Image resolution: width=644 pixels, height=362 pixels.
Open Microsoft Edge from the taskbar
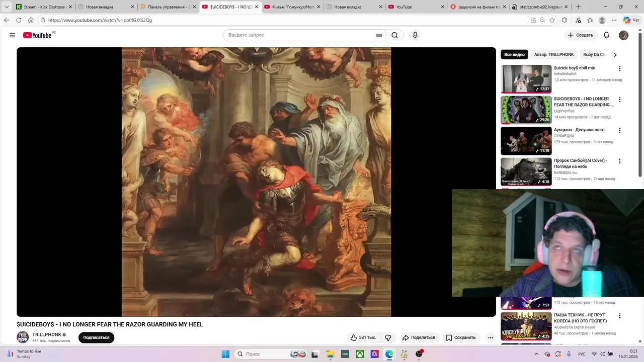point(389,354)
